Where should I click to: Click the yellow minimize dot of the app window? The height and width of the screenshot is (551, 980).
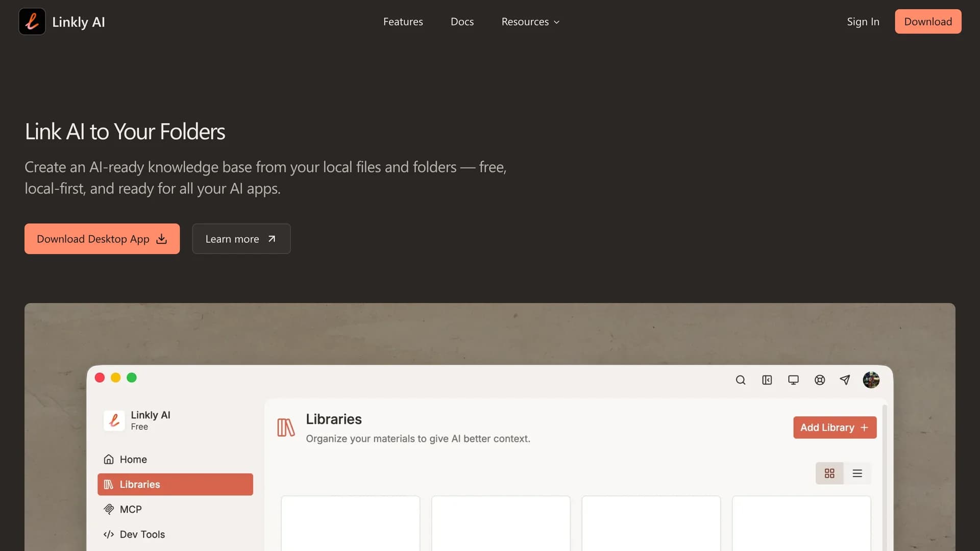pyautogui.click(x=116, y=378)
